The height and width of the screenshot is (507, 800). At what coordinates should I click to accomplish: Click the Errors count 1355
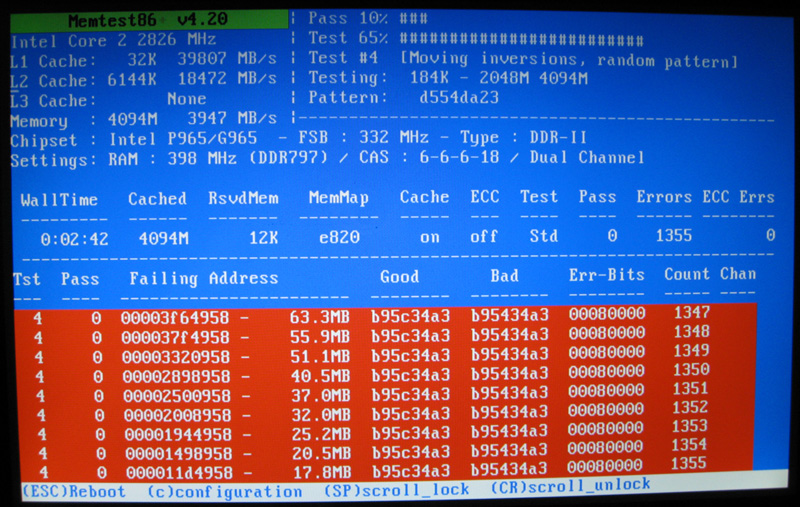(674, 236)
